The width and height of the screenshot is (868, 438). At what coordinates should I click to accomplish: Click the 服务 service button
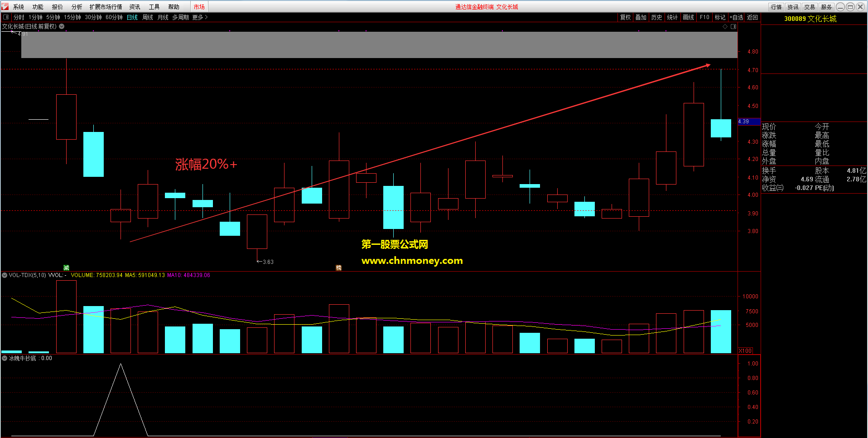826,7
